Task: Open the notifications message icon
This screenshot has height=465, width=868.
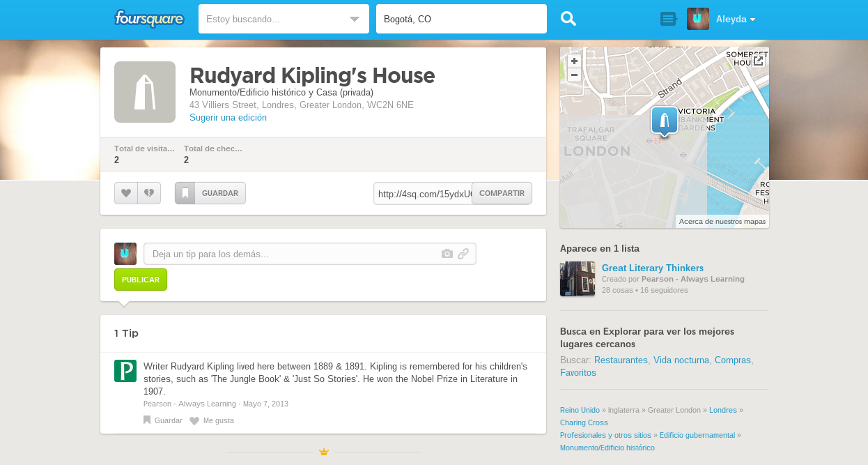Action: 668,19
